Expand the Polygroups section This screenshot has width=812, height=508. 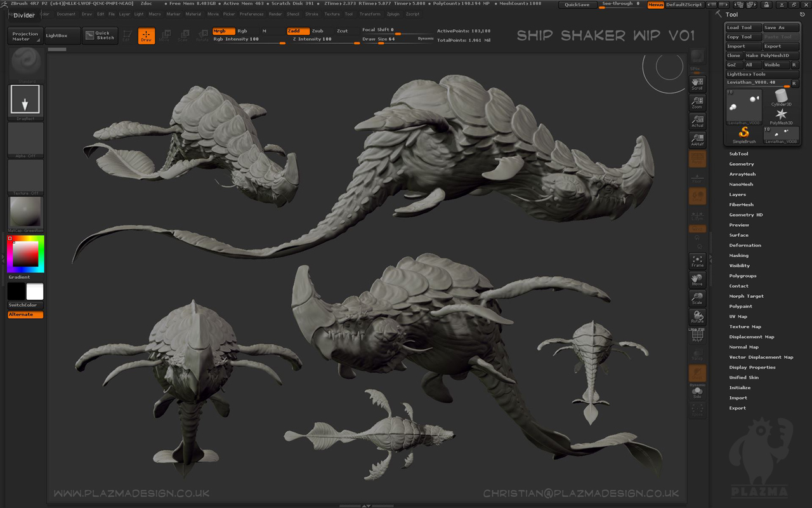tap(743, 276)
